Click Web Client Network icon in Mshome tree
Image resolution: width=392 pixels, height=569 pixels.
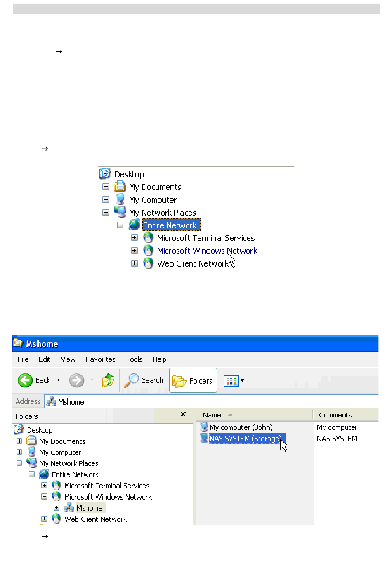[x=57, y=519]
